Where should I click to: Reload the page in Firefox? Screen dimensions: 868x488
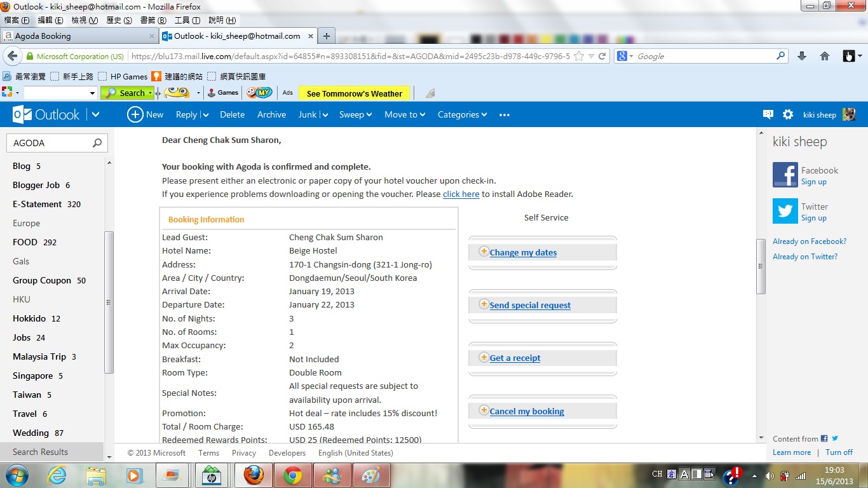(602, 56)
